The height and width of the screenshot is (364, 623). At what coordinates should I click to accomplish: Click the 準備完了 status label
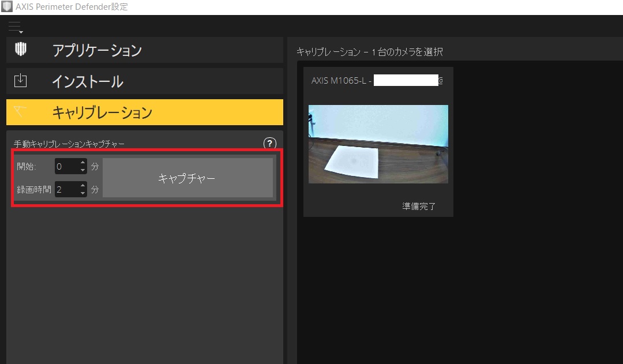click(418, 205)
